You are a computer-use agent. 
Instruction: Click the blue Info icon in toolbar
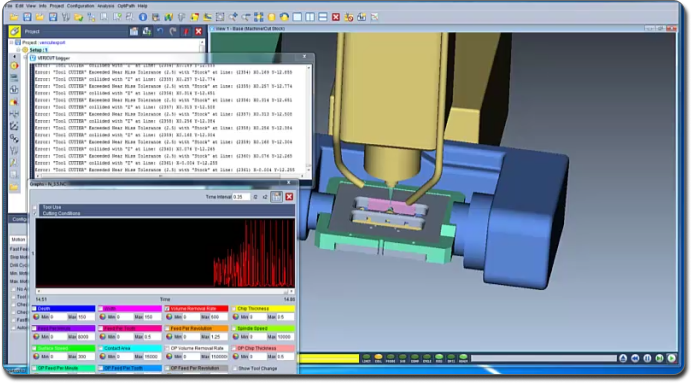(143, 17)
